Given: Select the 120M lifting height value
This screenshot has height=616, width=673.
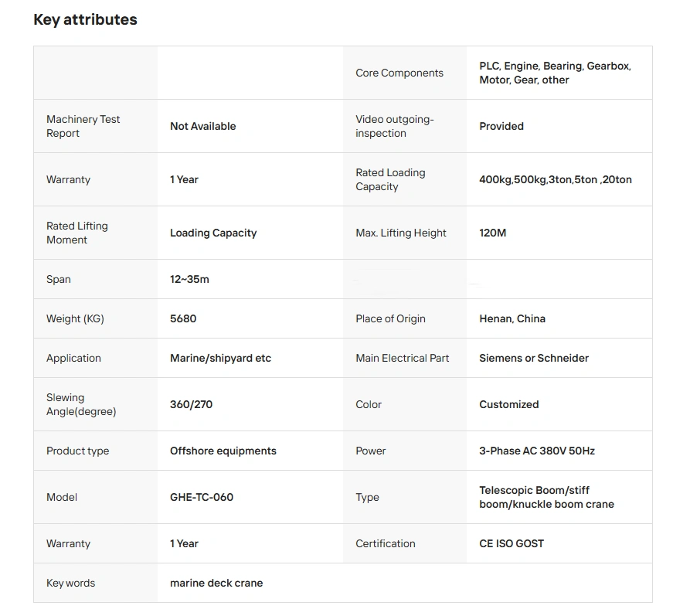Looking at the screenshot, I should 493,233.
